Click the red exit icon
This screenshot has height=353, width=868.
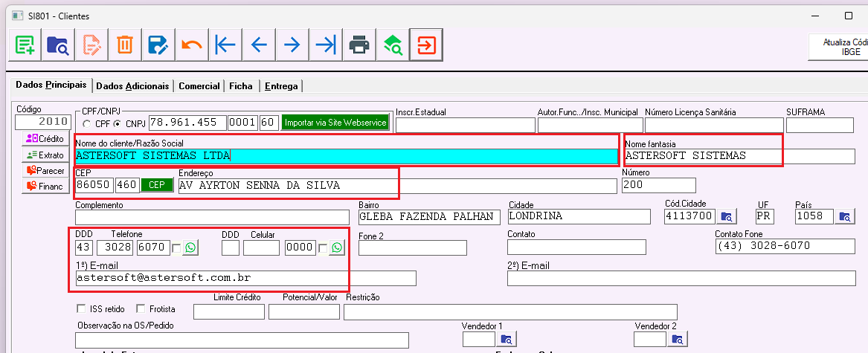425,45
